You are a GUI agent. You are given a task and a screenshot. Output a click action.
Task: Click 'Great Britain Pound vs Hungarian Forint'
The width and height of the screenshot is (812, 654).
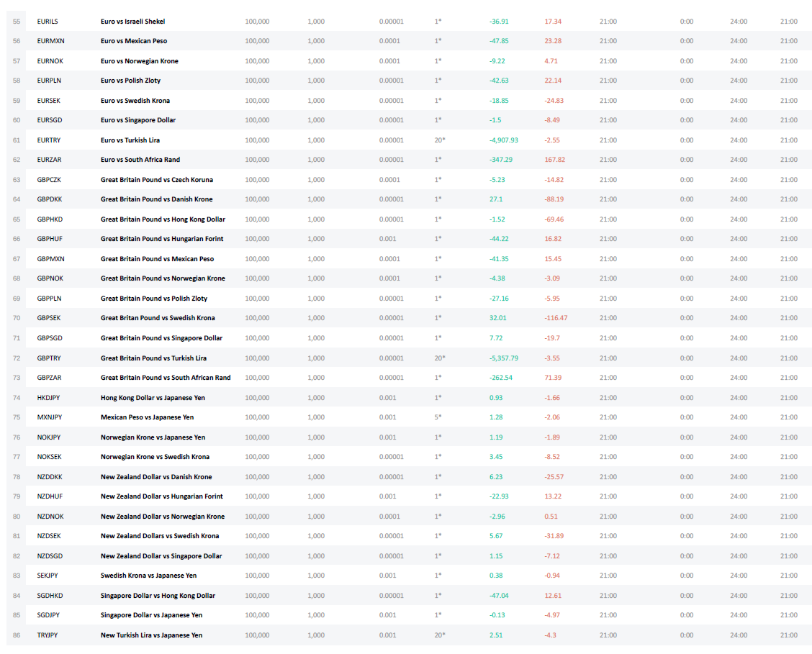point(162,239)
